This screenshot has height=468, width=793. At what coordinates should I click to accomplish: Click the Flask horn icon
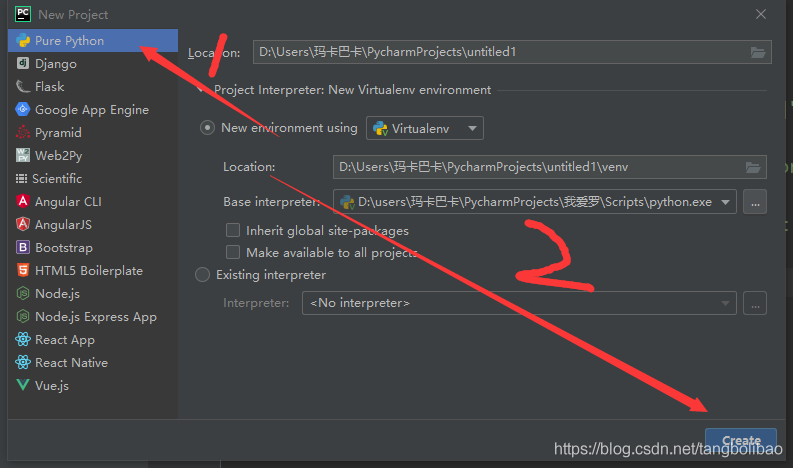point(23,87)
